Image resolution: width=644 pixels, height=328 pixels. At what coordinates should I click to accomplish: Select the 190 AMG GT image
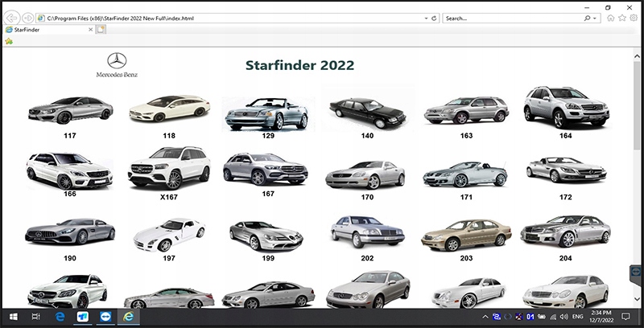(x=70, y=232)
